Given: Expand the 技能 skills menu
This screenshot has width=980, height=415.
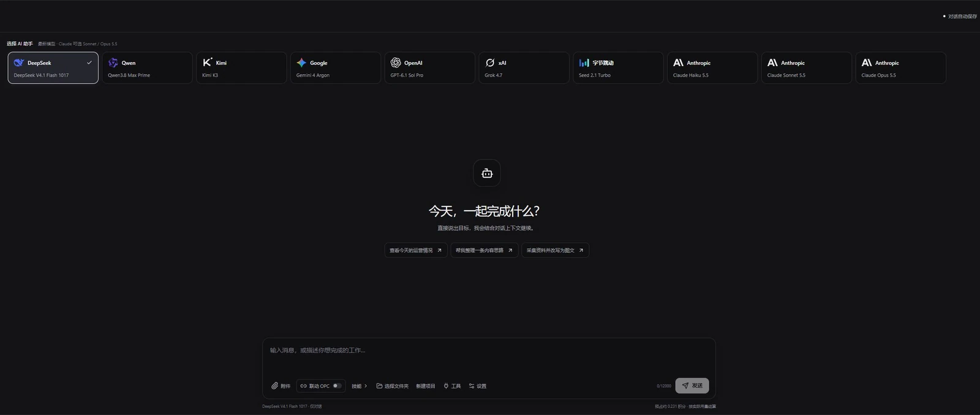Looking at the screenshot, I should 360,386.
